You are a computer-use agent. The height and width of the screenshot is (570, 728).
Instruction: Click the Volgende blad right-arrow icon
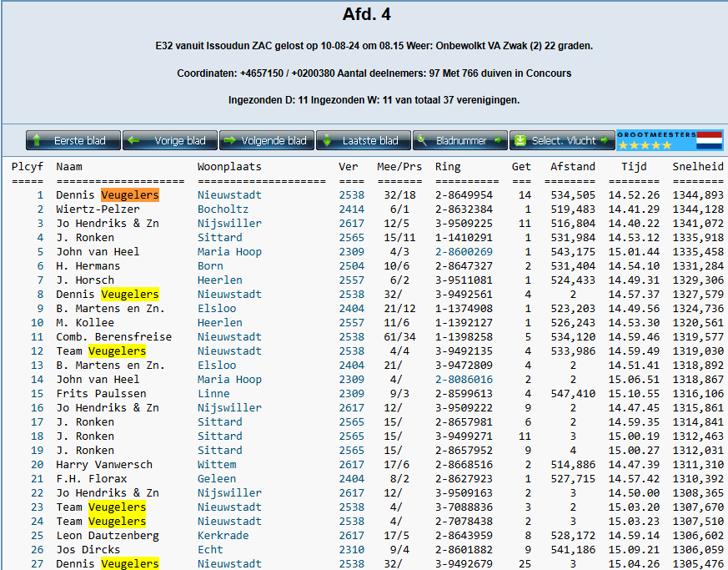click(x=231, y=141)
